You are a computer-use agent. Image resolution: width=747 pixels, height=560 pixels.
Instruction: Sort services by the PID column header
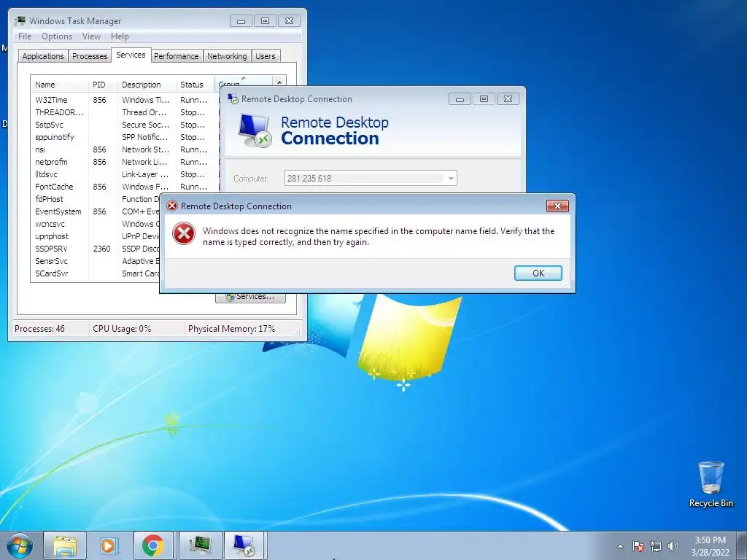click(103, 85)
